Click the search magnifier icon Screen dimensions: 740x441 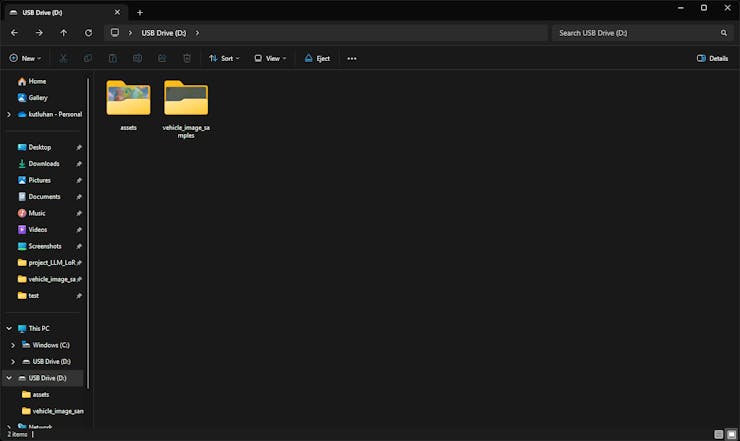(723, 33)
